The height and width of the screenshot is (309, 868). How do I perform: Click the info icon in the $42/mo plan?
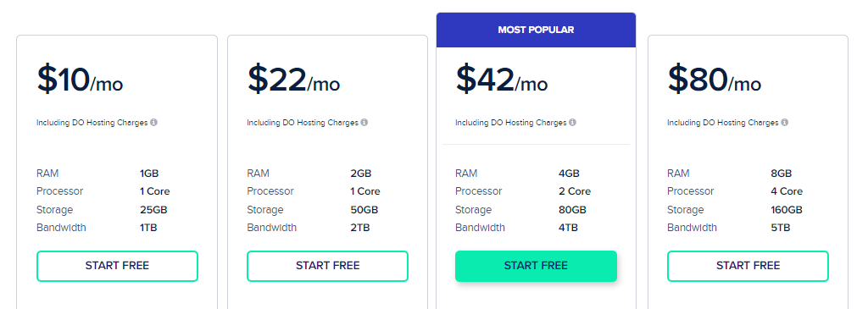click(572, 122)
